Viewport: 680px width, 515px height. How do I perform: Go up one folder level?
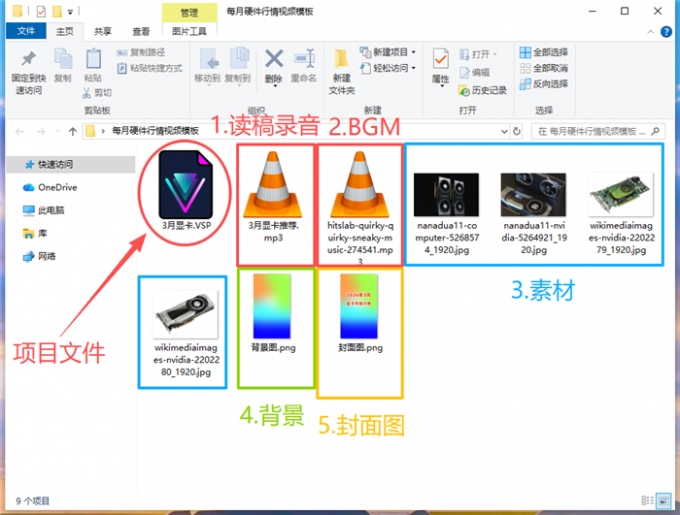[x=73, y=131]
